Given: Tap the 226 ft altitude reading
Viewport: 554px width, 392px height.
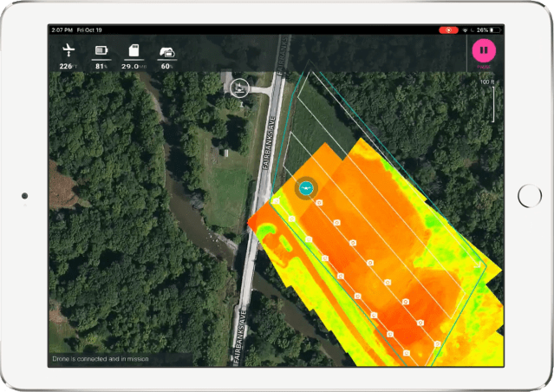Looking at the screenshot, I should click(66, 66).
